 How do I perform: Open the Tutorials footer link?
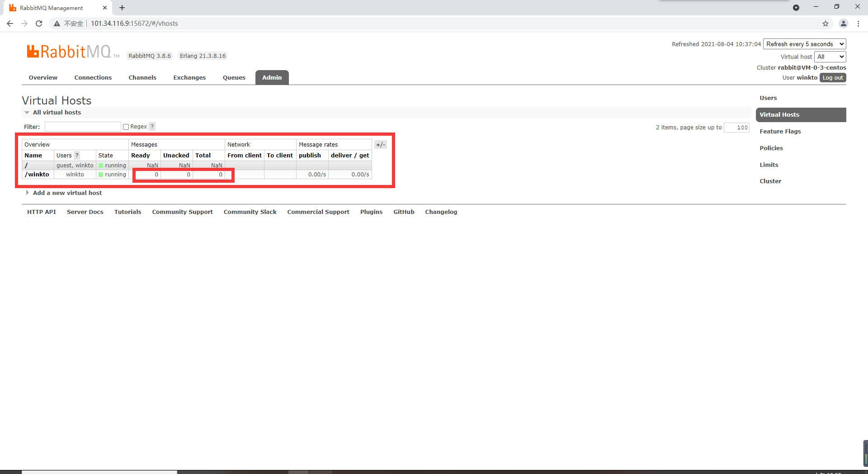click(x=127, y=212)
